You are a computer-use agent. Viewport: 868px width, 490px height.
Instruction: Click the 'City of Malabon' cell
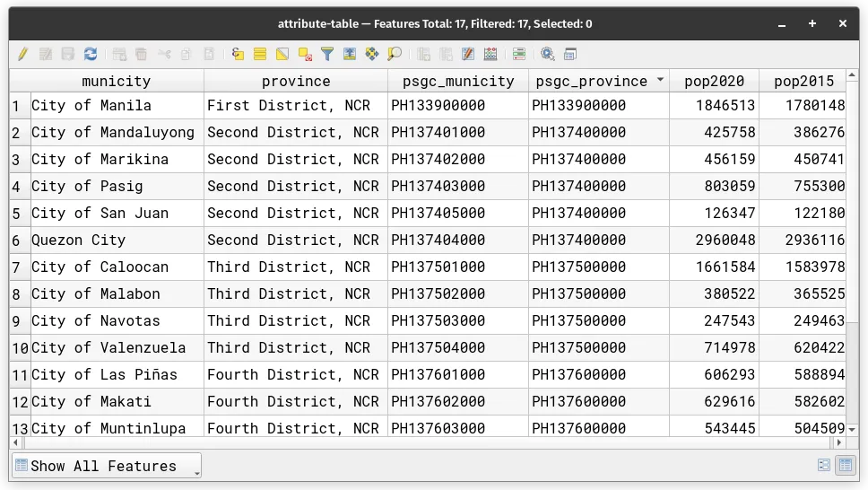click(117, 293)
